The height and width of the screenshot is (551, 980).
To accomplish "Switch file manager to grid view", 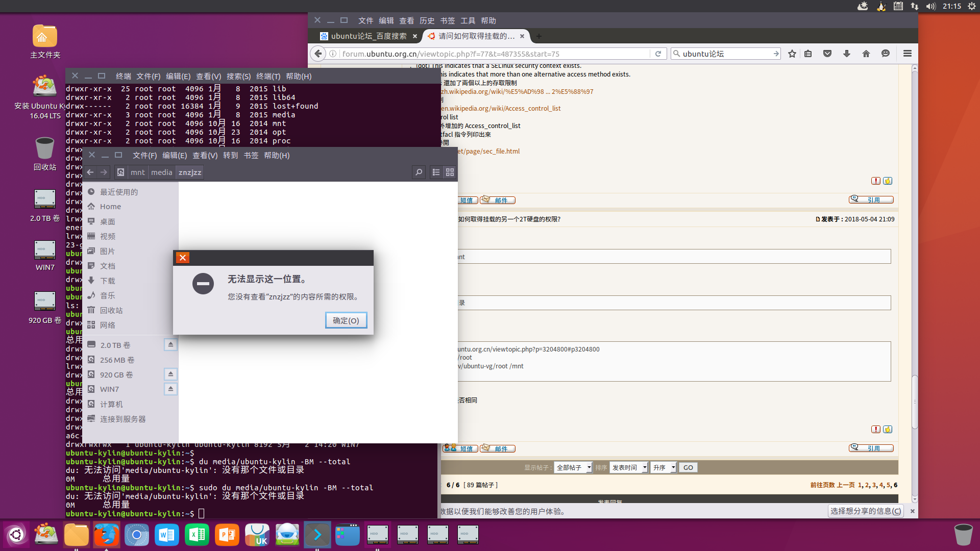I will pyautogui.click(x=450, y=172).
